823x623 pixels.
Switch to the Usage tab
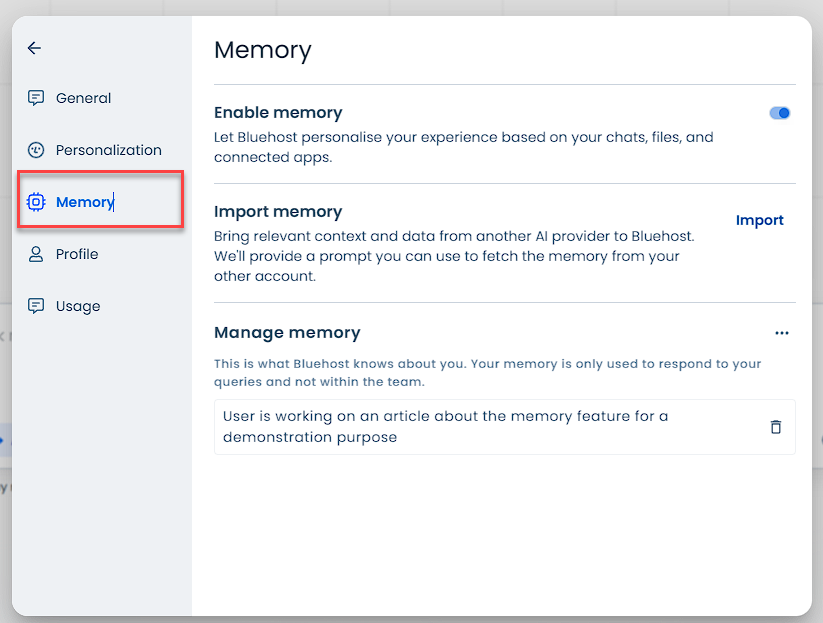[x=78, y=306]
